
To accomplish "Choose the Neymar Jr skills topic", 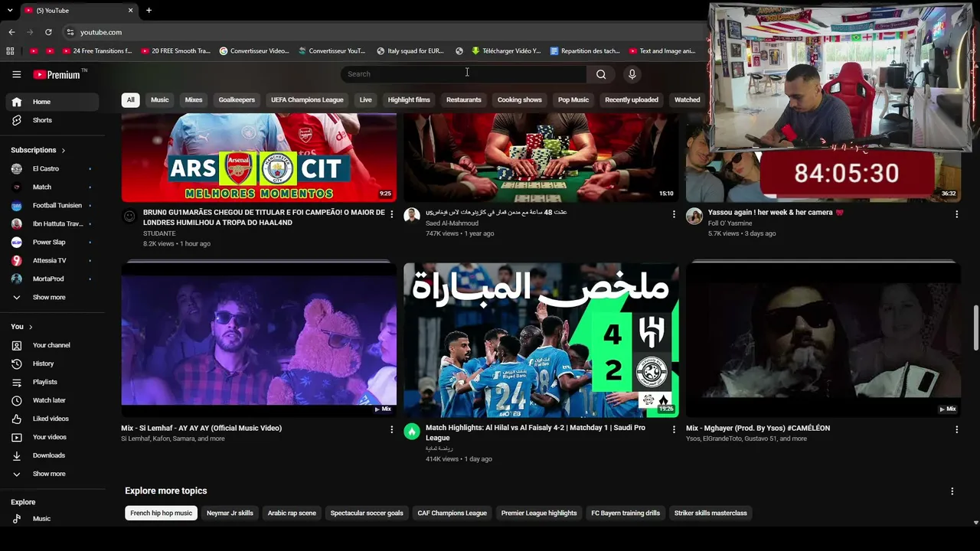I will pos(230,513).
